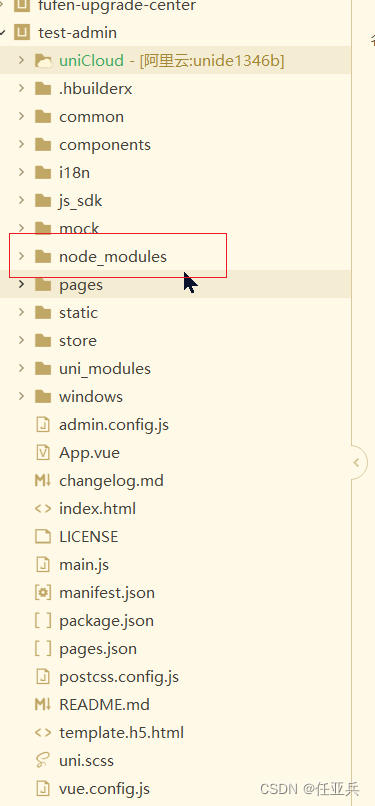Screen dimensions: 375x806
Task: Click the main.js file icon
Action: tap(43, 564)
